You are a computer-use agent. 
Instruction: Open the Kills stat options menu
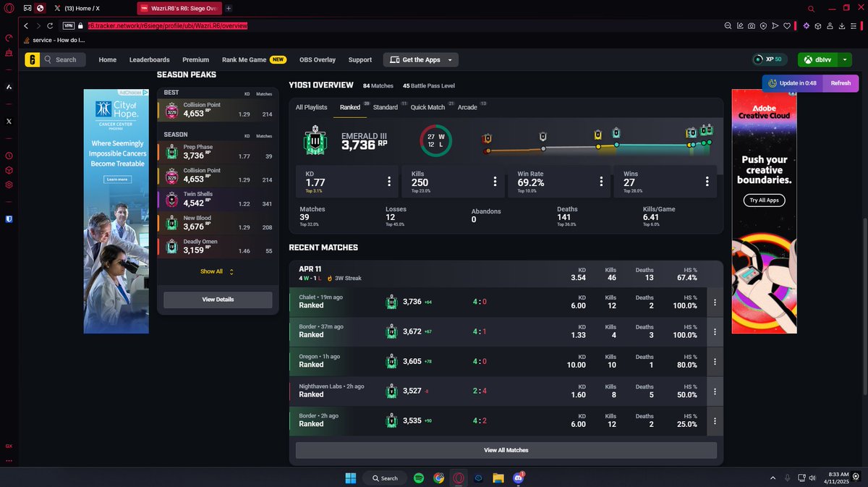(x=495, y=182)
